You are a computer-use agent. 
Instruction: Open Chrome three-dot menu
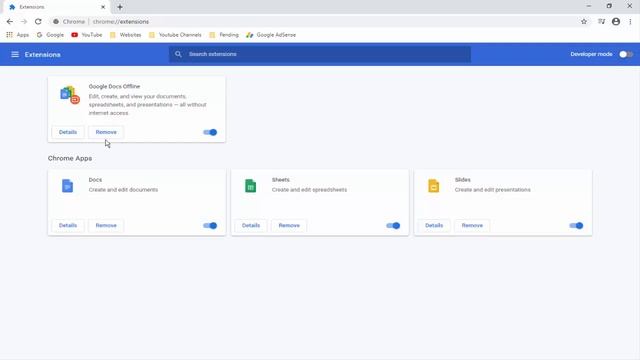point(630,22)
